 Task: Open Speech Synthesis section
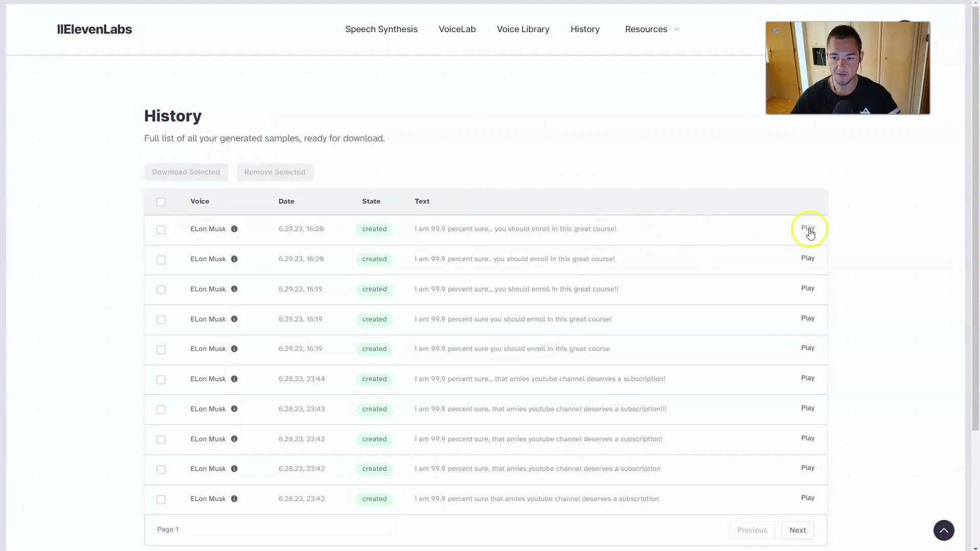pyautogui.click(x=381, y=29)
